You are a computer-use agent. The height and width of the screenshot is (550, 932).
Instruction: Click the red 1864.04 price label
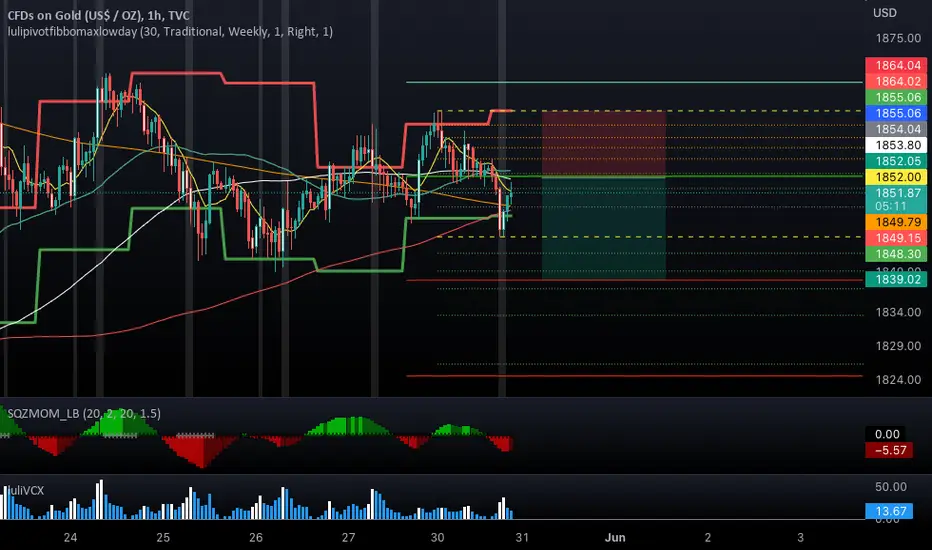(x=896, y=65)
